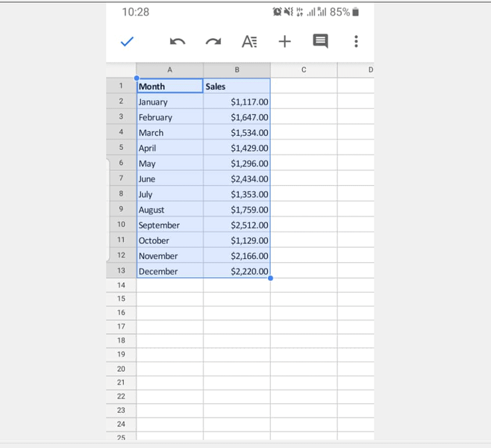Open the three-dot overflow menu
The width and height of the screenshot is (491, 448).
[x=356, y=41]
